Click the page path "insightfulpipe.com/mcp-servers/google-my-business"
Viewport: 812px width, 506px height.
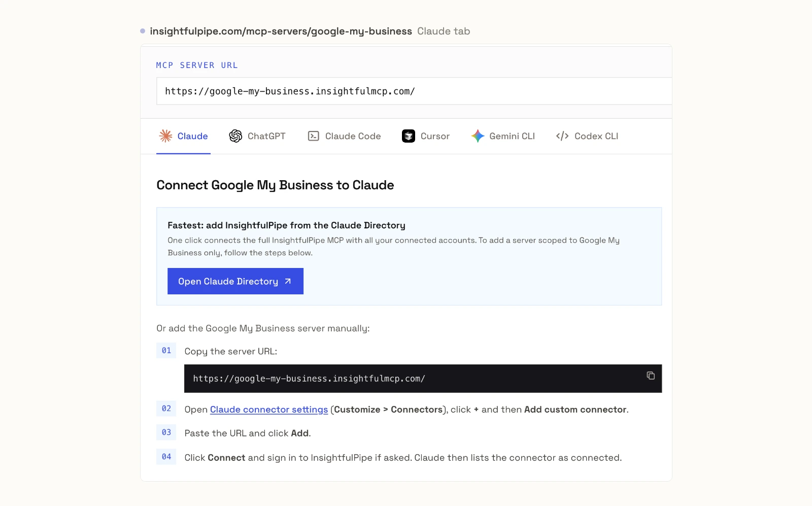point(281,31)
